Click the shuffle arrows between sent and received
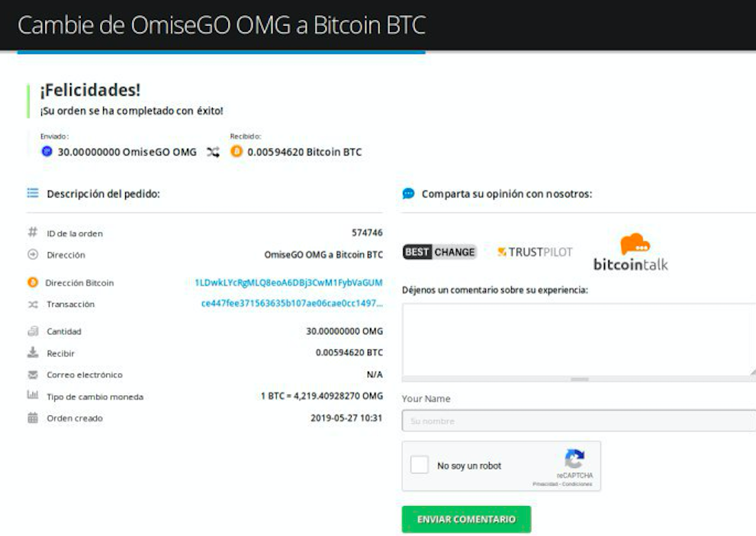Viewport: 756px width, 536px height. click(213, 152)
